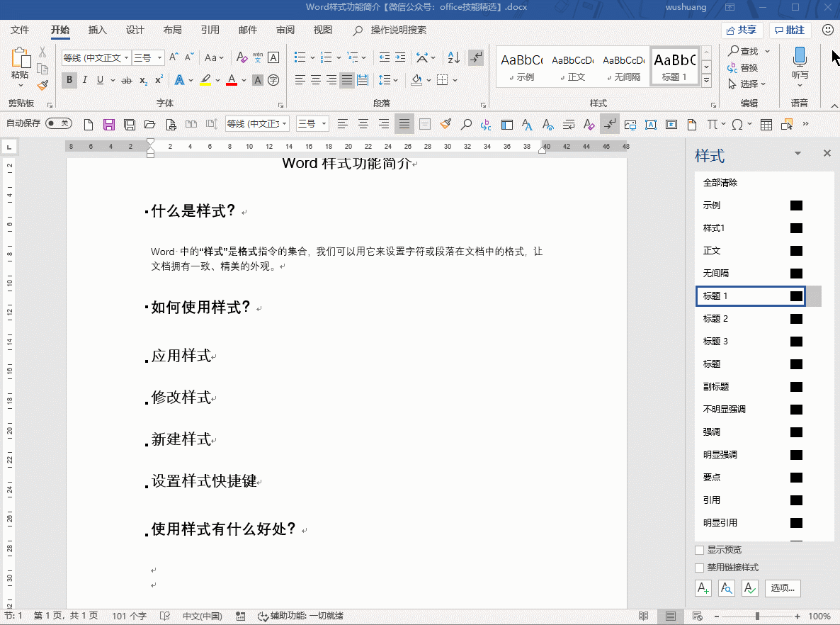840x625 pixels.
Task: Apply the 标题 2 style from styles pane
Action: tap(750, 319)
